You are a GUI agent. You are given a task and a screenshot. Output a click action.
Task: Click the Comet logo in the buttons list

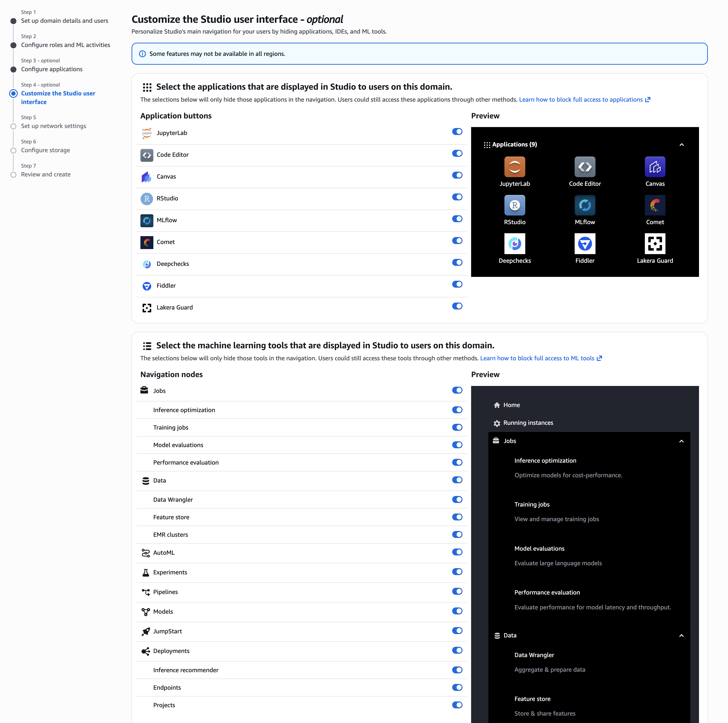[x=147, y=242]
